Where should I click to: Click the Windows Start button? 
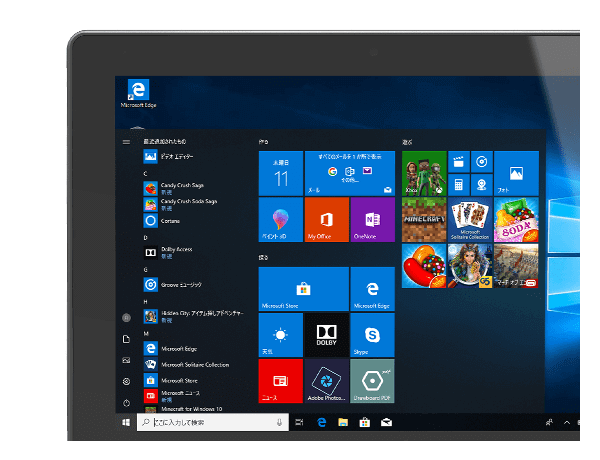tap(126, 422)
